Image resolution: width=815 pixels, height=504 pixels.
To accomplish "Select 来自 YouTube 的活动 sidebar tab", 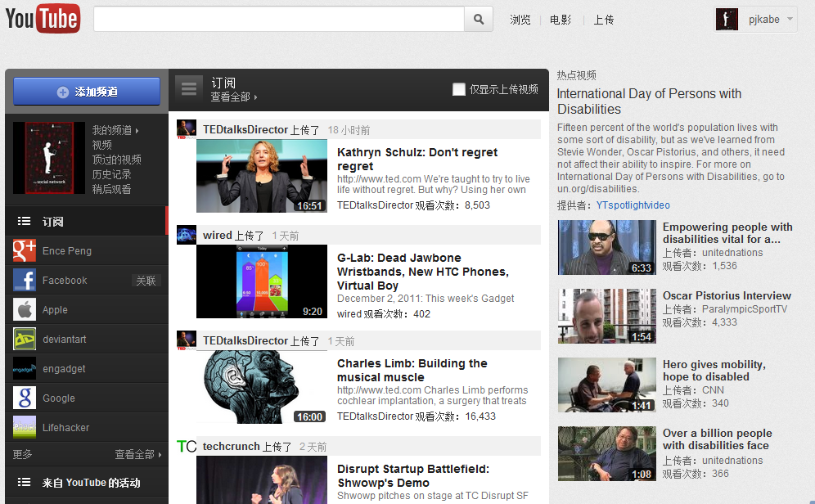I will tap(87, 482).
